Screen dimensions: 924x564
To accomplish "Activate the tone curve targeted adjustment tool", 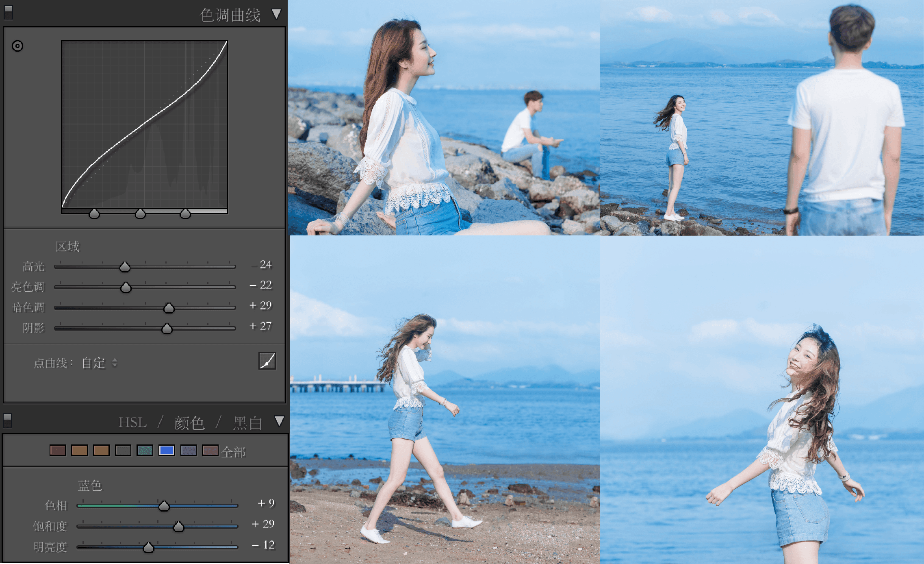I will pyautogui.click(x=17, y=46).
